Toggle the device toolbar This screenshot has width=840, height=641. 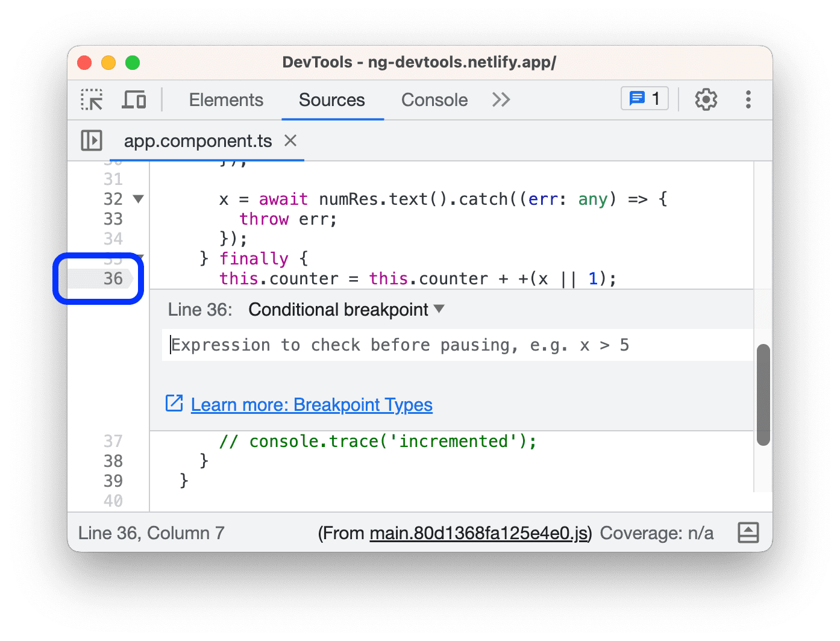(134, 99)
